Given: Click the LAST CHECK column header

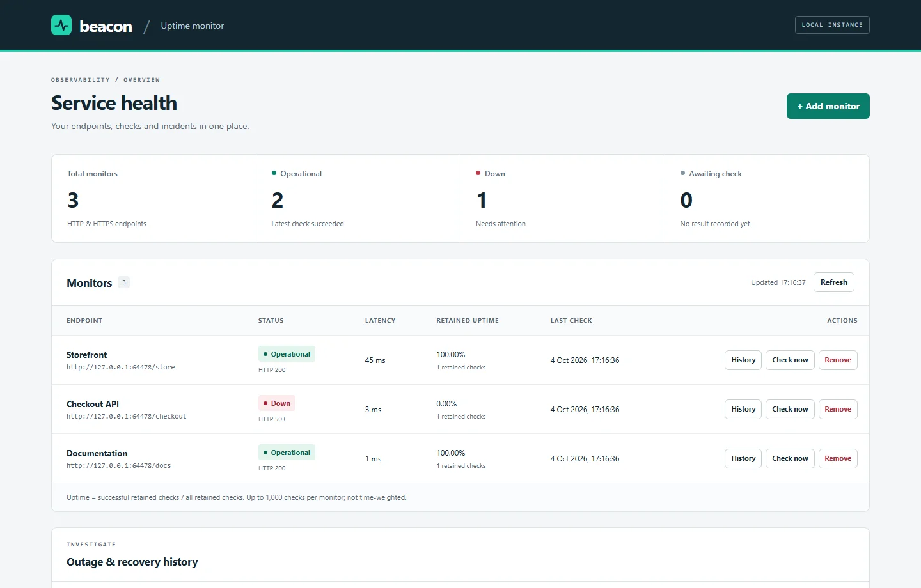Looking at the screenshot, I should [571, 321].
